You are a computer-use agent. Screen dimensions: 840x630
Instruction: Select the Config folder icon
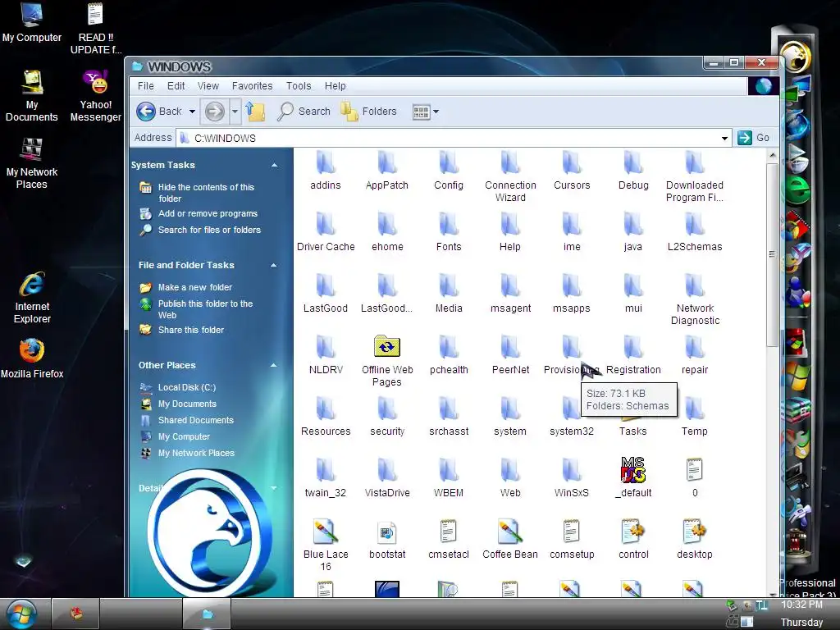point(449,162)
